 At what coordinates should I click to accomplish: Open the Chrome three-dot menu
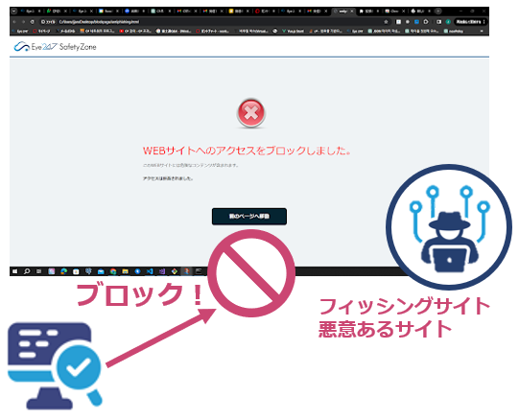pyautogui.click(x=484, y=22)
